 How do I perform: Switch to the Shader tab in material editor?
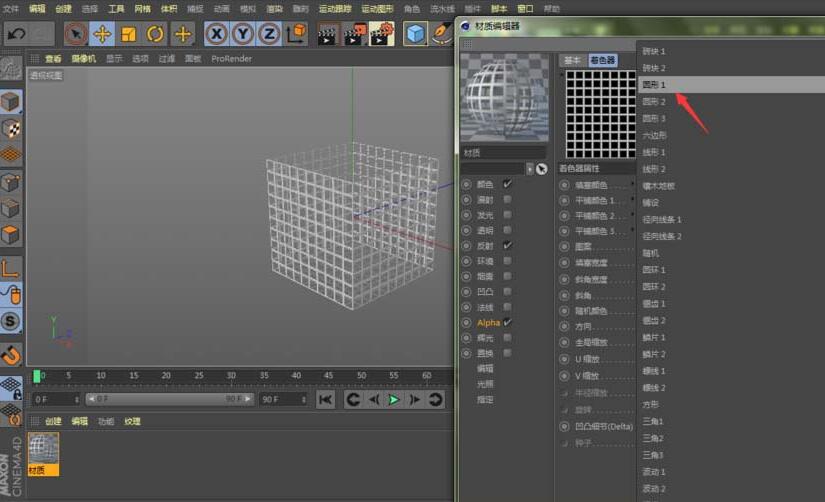tap(602, 60)
